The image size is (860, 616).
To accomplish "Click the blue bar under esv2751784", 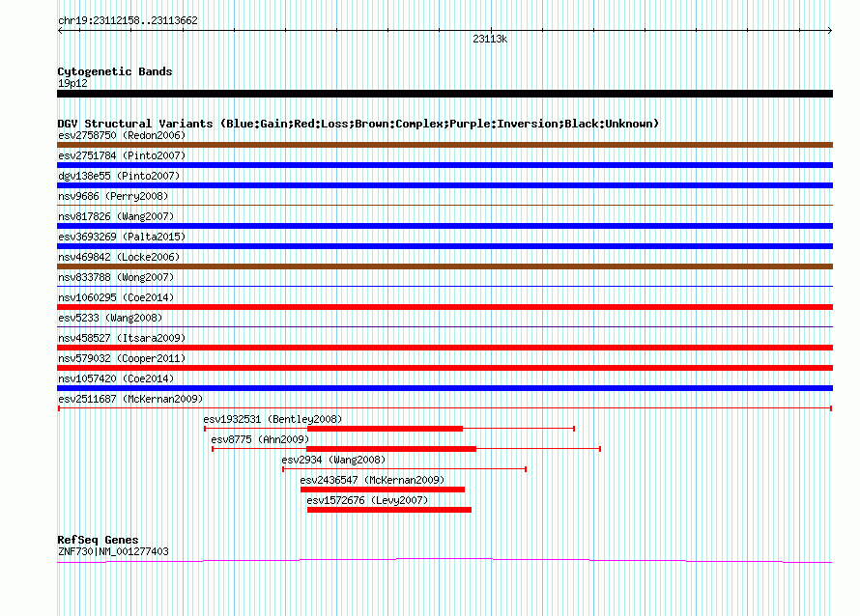I will tap(444, 165).
